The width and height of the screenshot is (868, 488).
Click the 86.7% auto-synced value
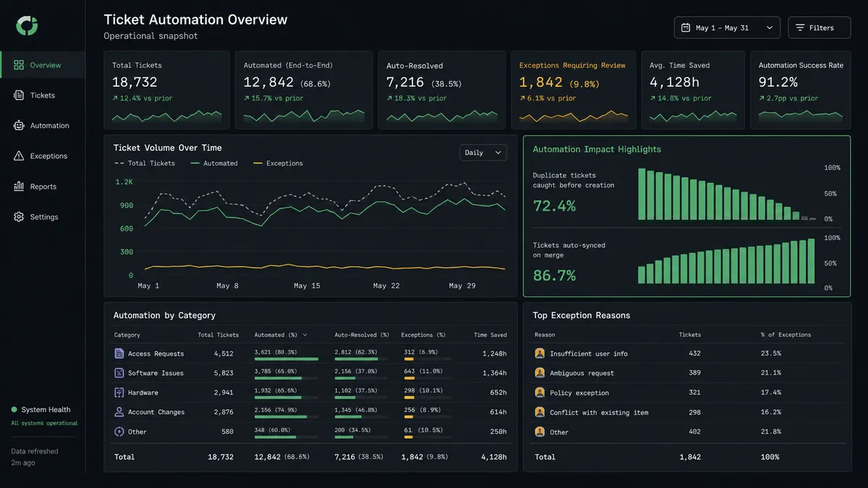tap(554, 275)
